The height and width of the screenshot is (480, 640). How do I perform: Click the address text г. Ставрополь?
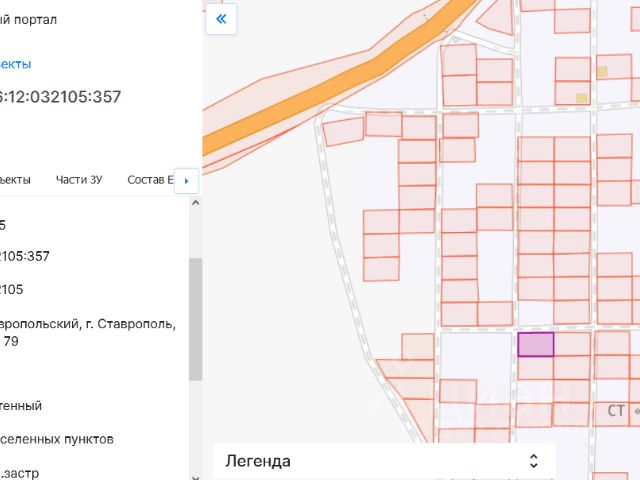pos(131,324)
